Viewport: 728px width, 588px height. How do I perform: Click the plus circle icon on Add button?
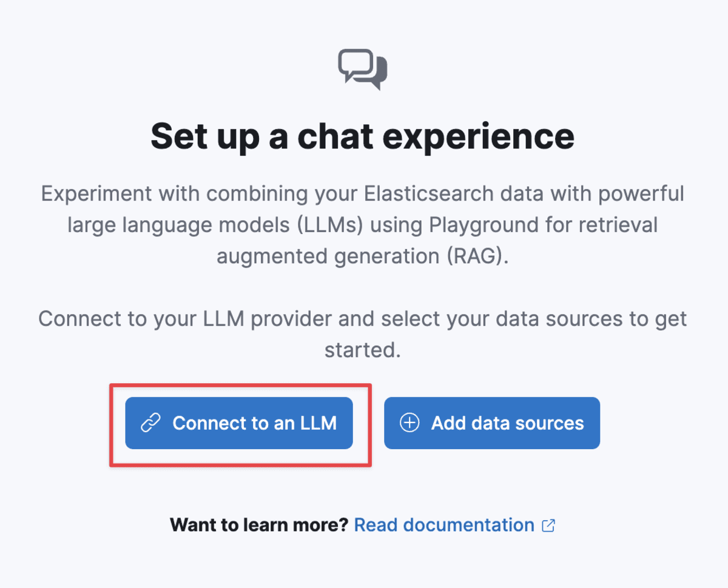pos(409,423)
